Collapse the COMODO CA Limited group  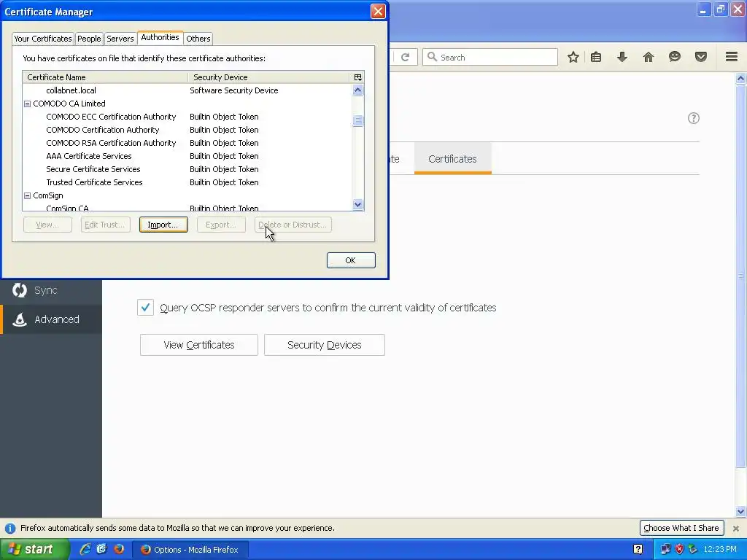click(27, 104)
